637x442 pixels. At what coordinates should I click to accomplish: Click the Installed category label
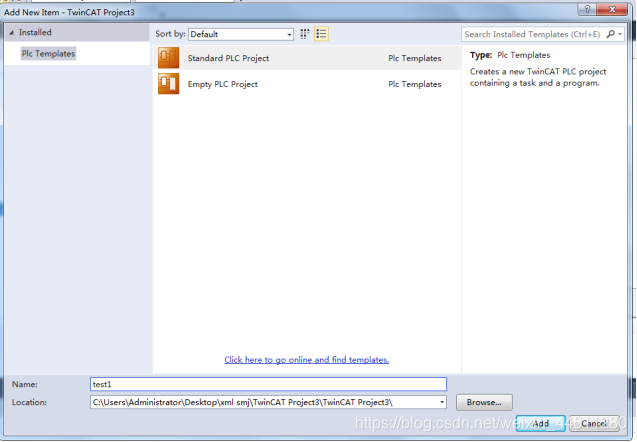pos(35,32)
